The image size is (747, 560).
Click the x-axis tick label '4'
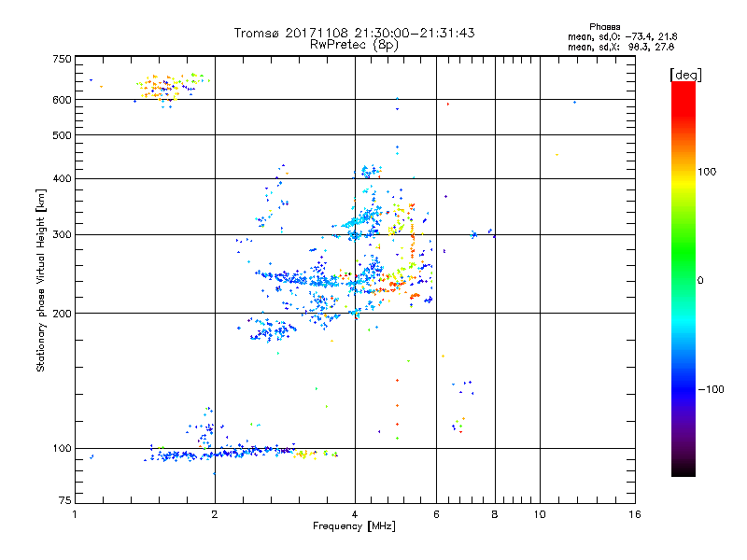pos(355,514)
